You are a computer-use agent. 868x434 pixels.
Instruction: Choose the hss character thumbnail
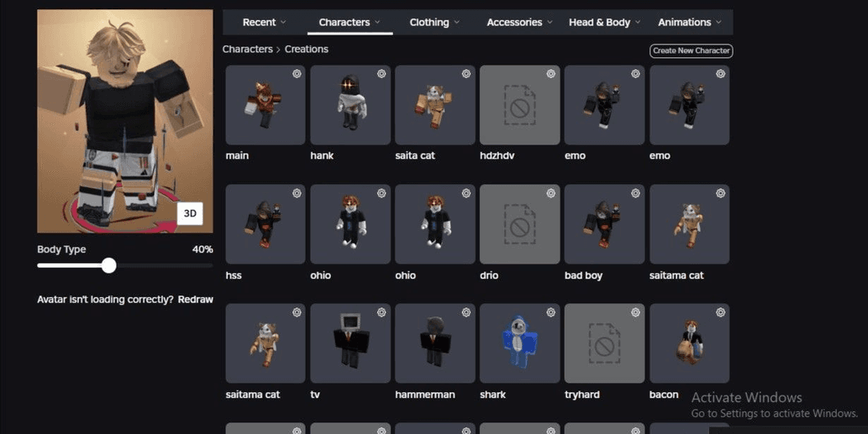266,224
